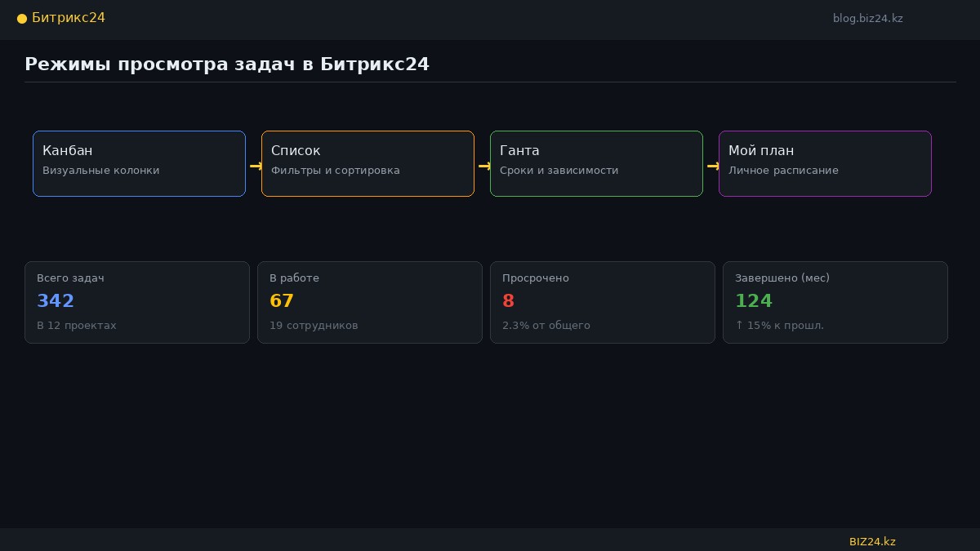980x551 pixels.
Task: Click the '2.3% от общего' text
Action: (x=546, y=326)
